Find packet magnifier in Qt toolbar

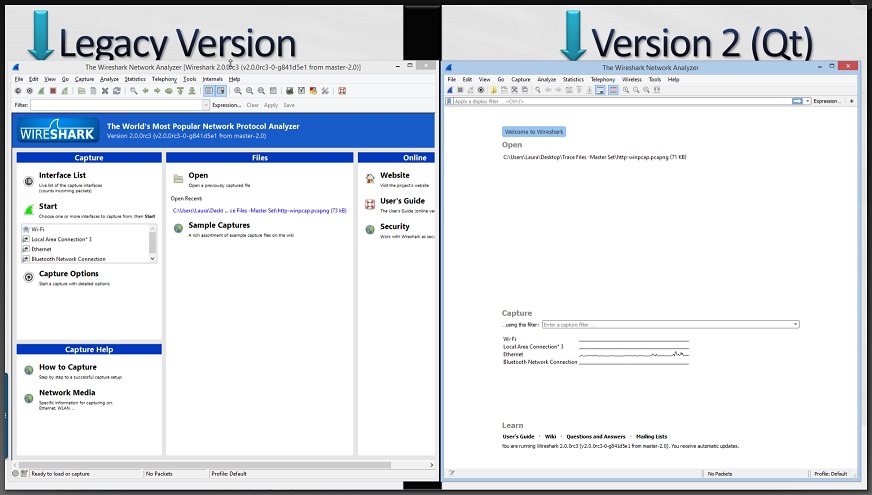[538, 90]
